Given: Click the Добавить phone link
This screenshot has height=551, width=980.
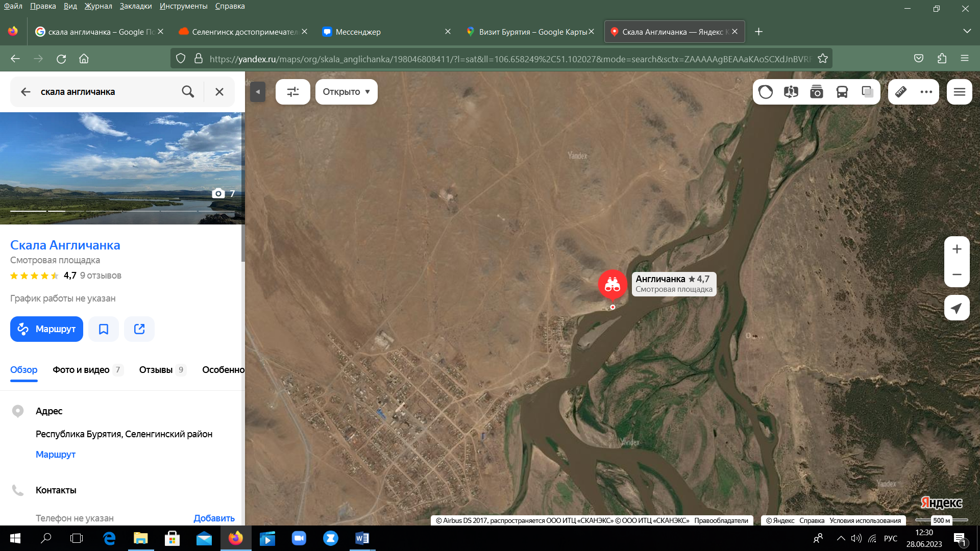Looking at the screenshot, I should (214, 518).
